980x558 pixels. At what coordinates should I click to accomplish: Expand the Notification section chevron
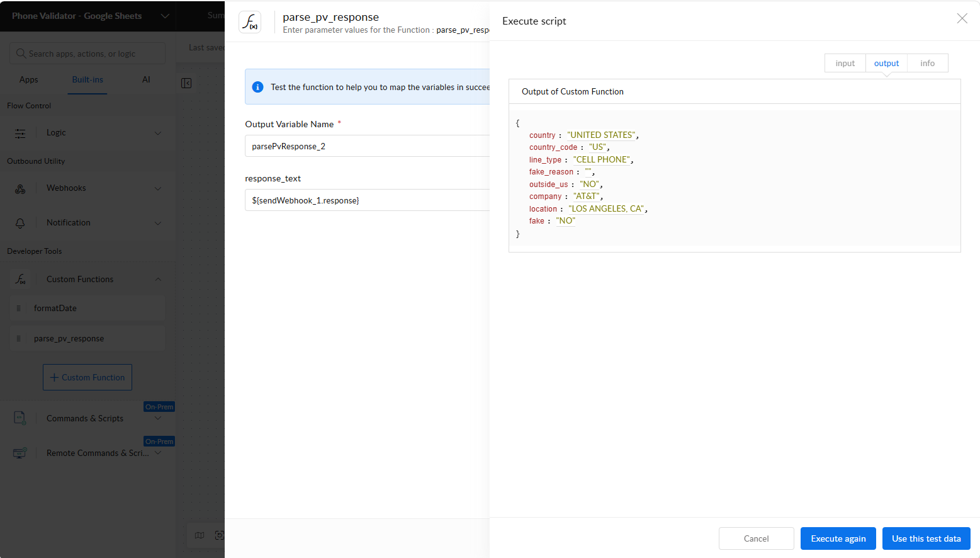(x=158, y=223)
